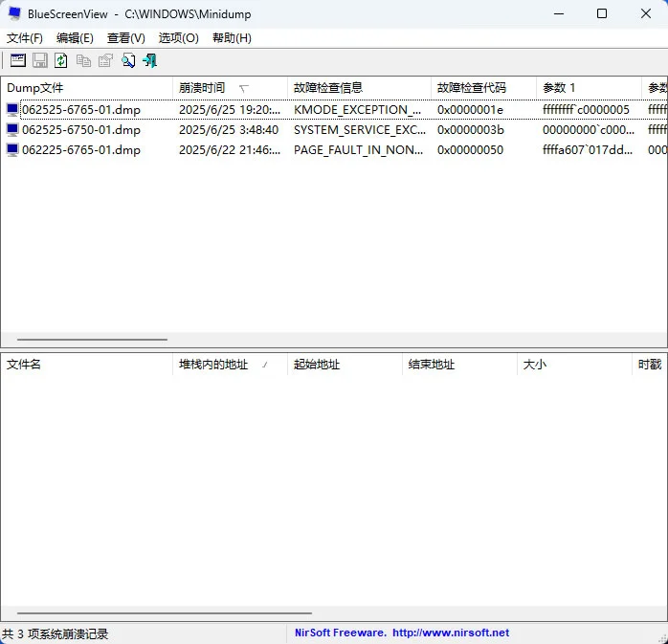This screenshot has width=668, height=644.
Task: Open Advanced Options via first toolbar icon
Action: point(18,61)
